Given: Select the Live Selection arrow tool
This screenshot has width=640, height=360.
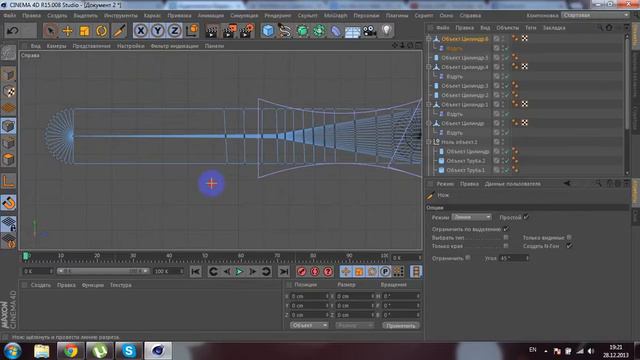Looking at the screenshot, I should [x=50, y=31].
